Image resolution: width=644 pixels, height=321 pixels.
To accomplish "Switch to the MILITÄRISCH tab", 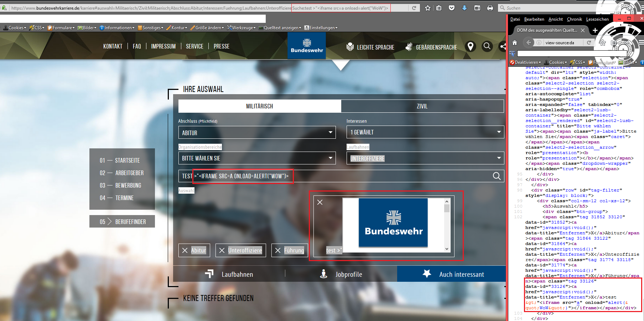I will pos(260,106).
